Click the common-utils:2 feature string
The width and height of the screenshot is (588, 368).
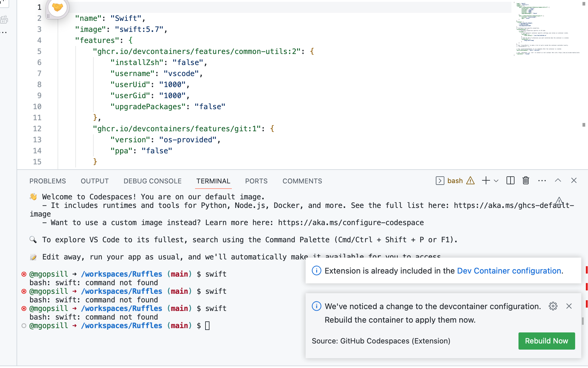197,52
